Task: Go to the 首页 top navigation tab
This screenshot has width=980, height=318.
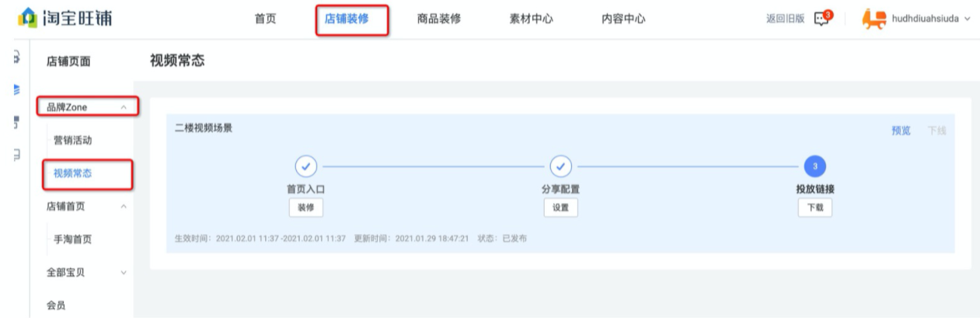Action: coord(265,19)
